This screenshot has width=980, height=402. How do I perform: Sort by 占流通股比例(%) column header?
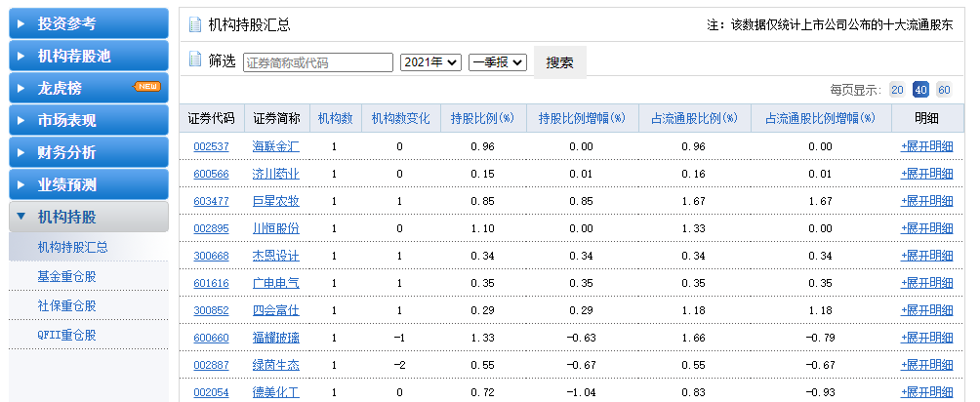694,118
